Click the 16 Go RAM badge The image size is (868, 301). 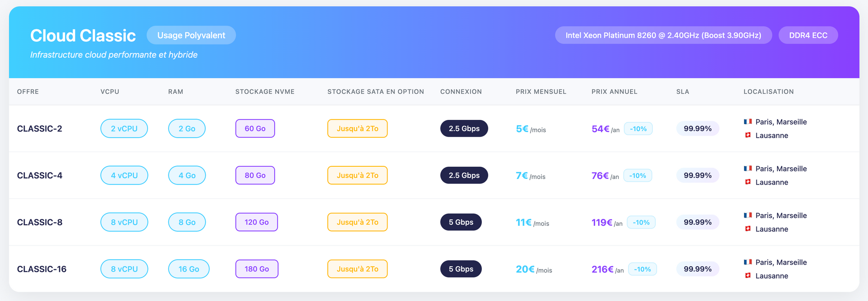coord(189,269)
